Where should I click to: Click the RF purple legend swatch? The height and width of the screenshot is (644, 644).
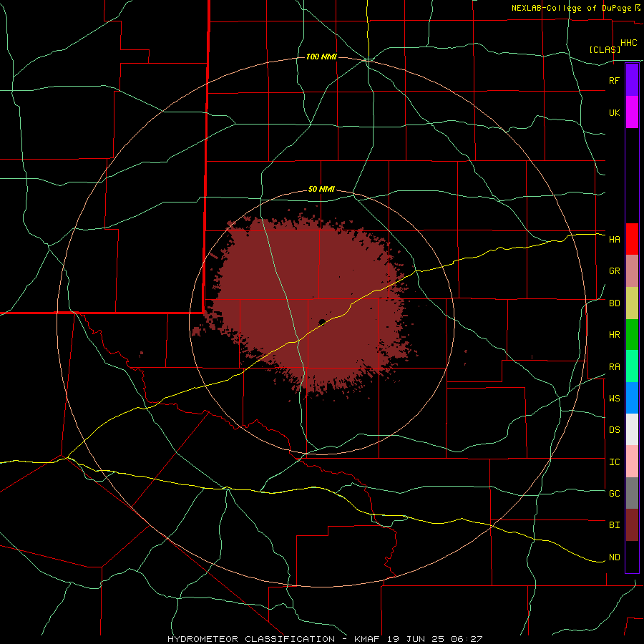632,80
